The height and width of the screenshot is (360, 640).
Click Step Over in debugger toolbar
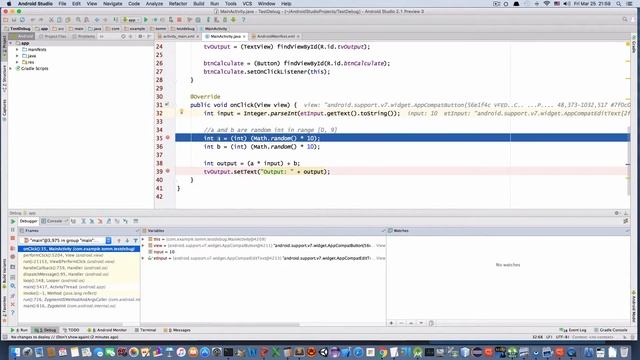pos(83,221)
